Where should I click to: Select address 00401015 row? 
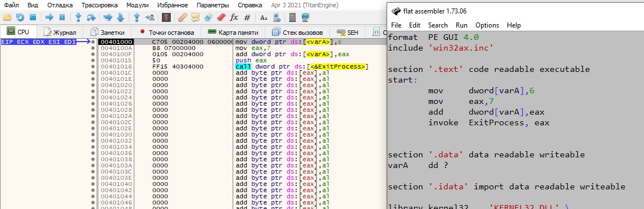116,60
